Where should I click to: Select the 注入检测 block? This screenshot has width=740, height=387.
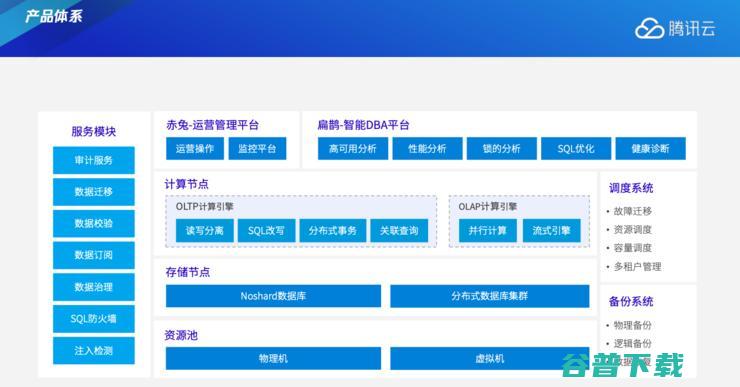[93, 350]
